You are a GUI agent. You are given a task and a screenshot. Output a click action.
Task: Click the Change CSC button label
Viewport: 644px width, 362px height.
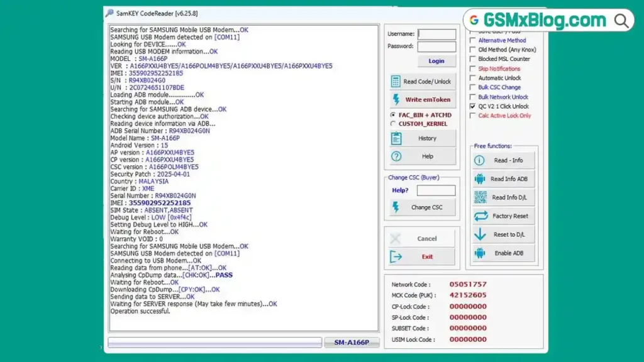pos(427,207)
